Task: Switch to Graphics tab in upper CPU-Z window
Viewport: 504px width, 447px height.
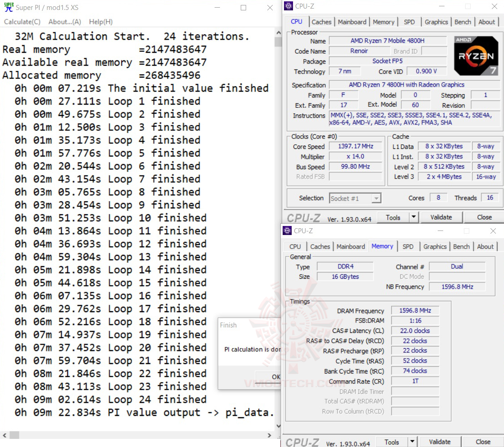Action: pyautogui.click(x=436, y=22)
